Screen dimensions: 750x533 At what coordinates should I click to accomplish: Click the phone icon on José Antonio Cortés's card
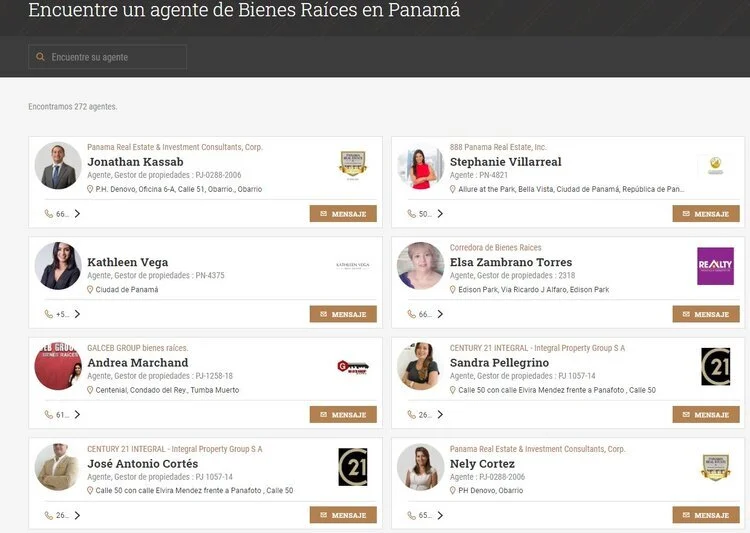49,515
